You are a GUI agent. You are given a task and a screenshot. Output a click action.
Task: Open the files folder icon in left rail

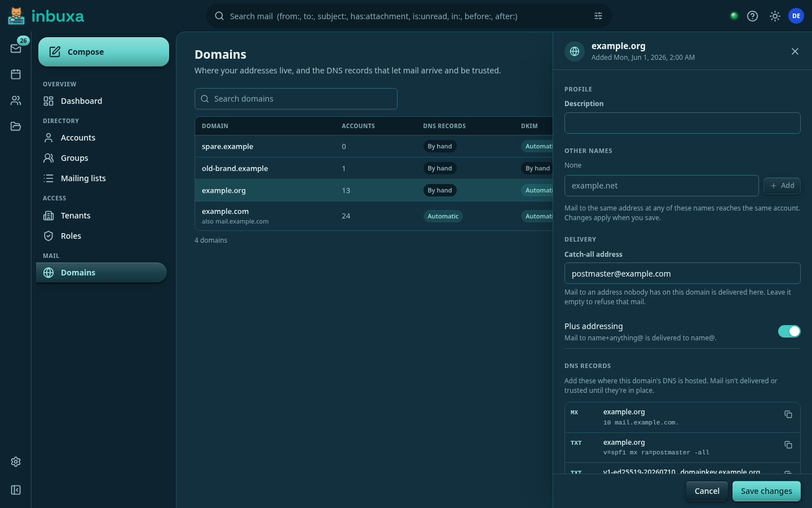(x=16, y=126)
